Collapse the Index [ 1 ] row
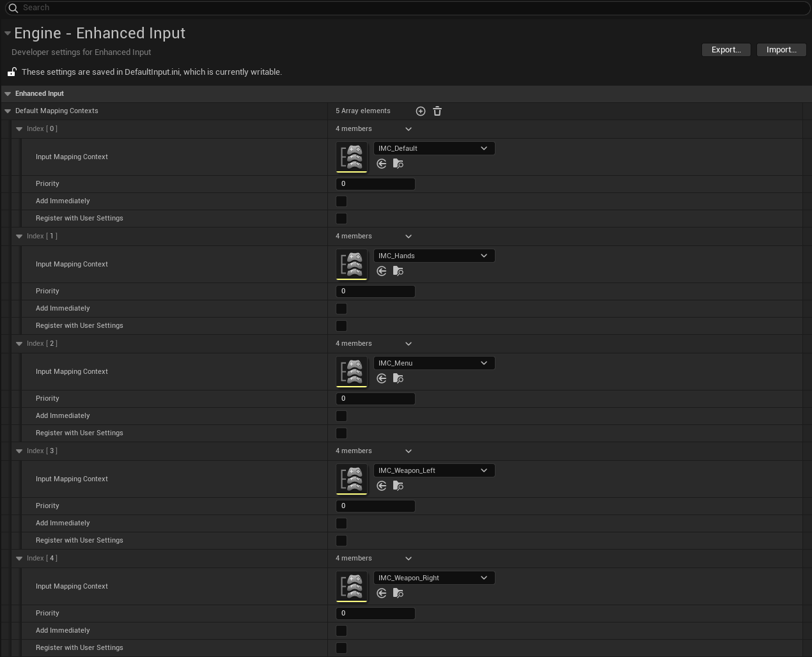Image resolution: width=812 pixels, height=657 pixels. pyautogui.click(x=19, y=236)
